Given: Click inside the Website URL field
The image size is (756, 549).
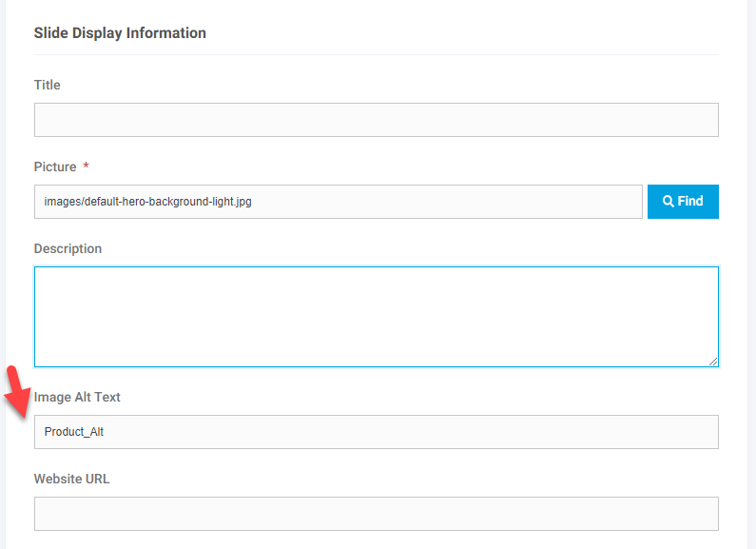Looking at the screenshot, I should [376, 514].
